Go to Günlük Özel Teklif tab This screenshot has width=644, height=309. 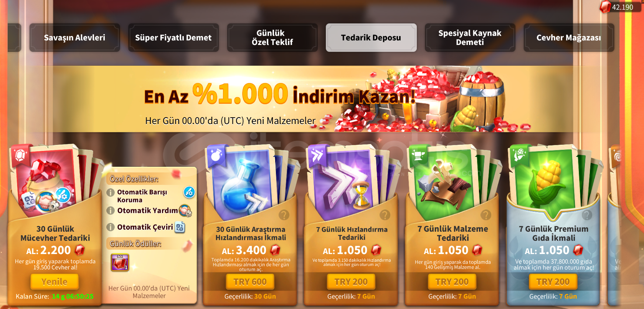(272, 38)
